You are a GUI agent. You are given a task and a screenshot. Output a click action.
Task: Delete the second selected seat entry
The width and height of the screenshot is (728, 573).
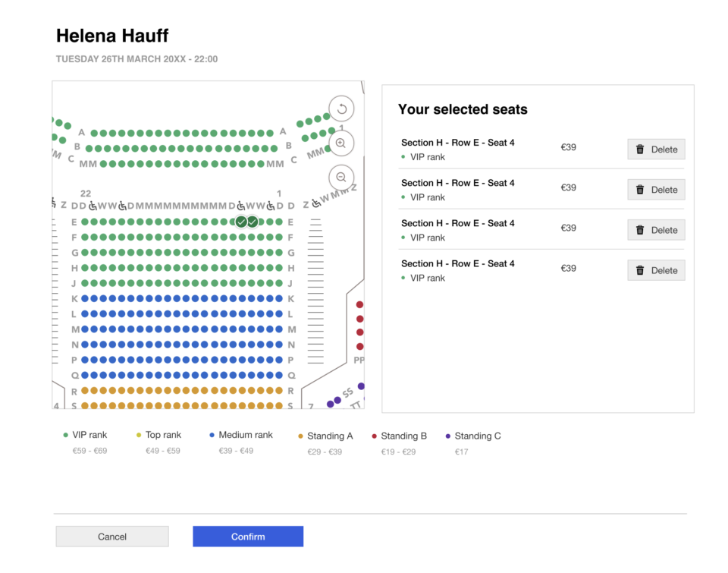656,190
